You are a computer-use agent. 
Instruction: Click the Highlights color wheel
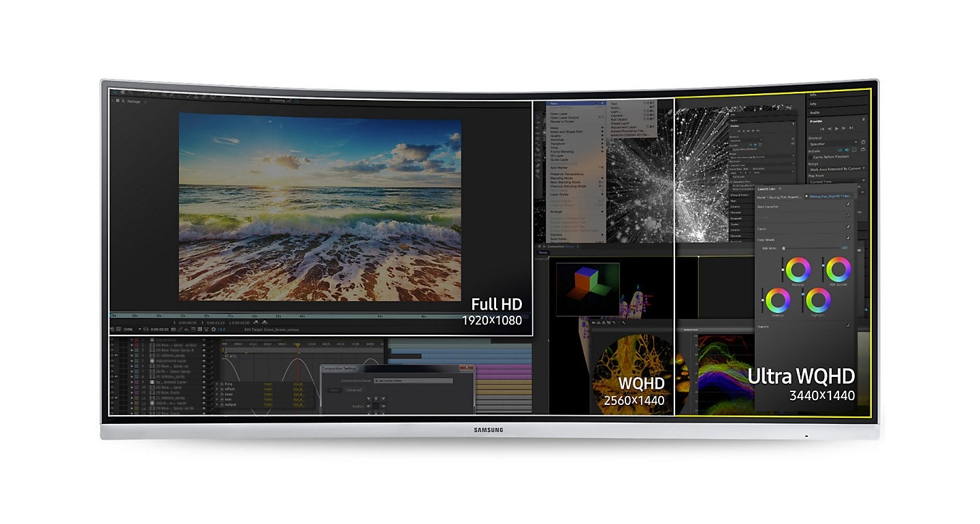pos(817,300)
